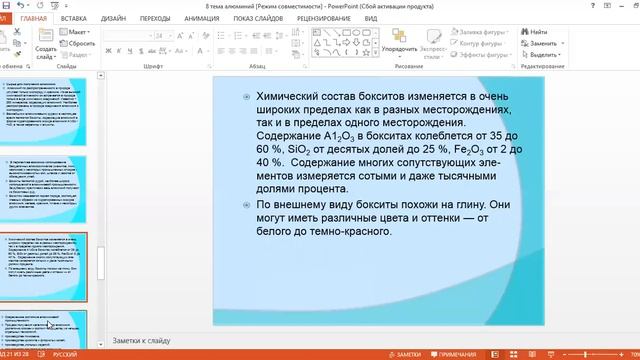Expand the shapes gallery more arrow
Viewport: 640px width, 360px height.
pyautogui.click(x=376, y=52)
